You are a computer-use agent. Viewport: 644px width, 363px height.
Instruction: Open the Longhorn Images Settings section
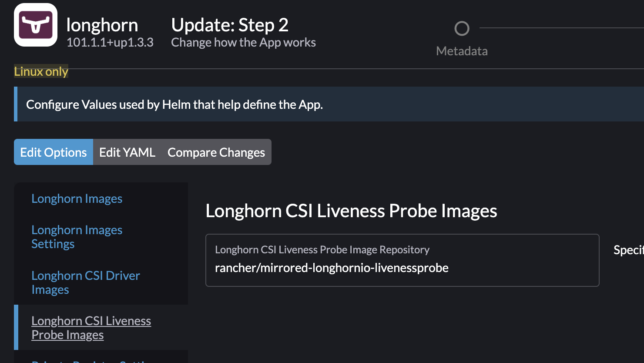[x=77, y=237]
